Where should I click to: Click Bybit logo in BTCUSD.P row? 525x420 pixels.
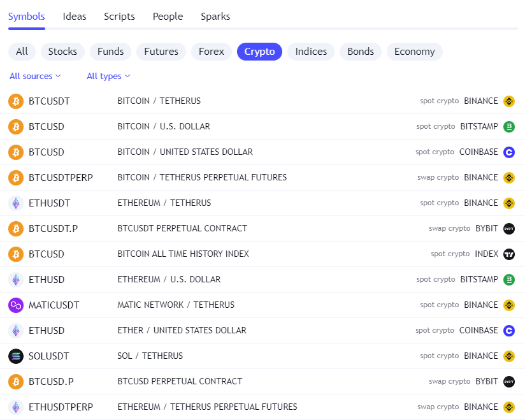[x=509, y=382]
